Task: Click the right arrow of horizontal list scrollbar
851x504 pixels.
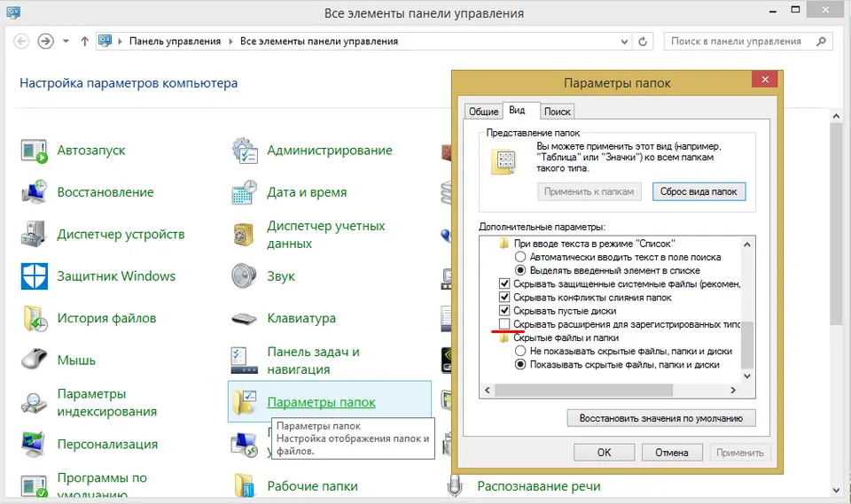Action: [x=733, y=390]
